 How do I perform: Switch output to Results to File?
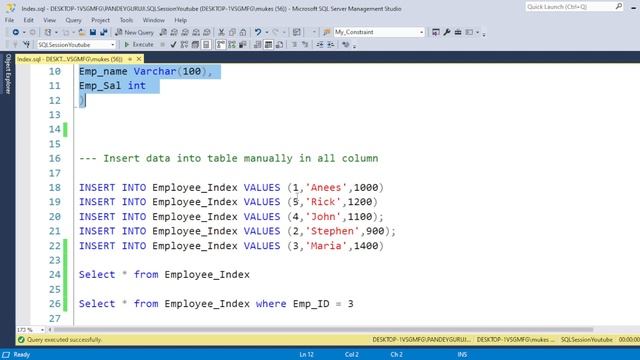point(280,44)
